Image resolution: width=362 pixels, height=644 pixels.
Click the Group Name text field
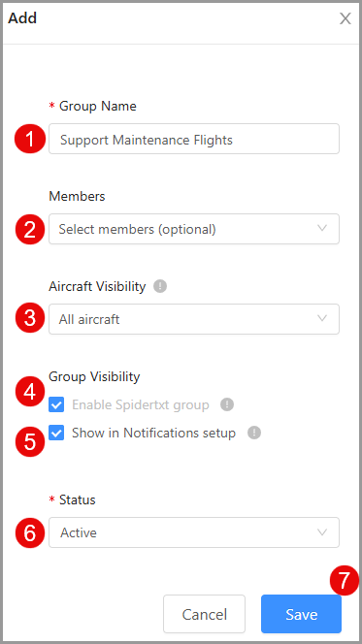[x=194, y=139]
